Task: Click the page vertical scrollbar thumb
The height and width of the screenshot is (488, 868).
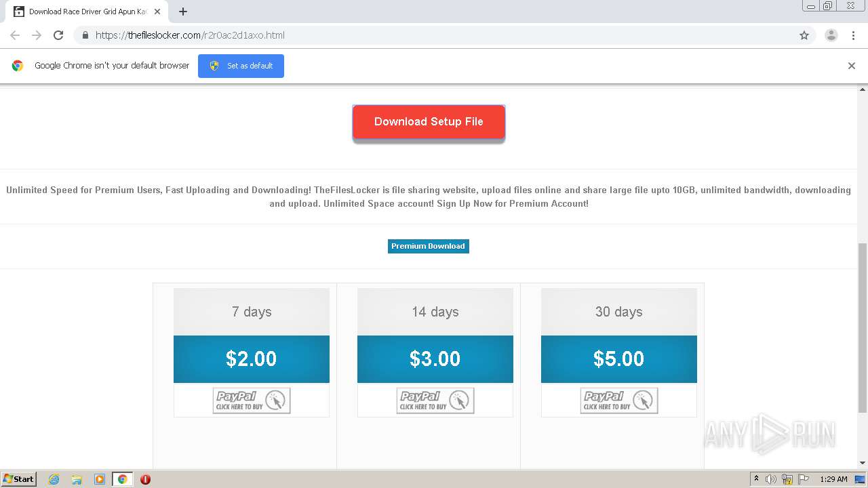Action: point(863,327)
